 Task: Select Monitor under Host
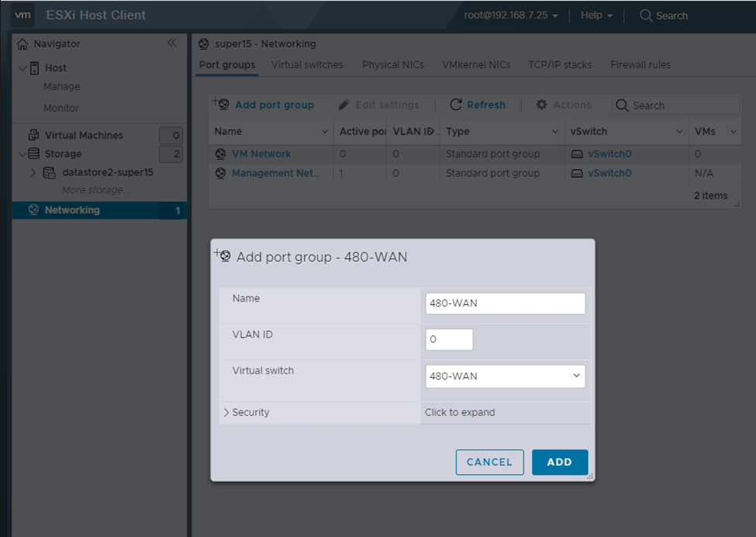(60, 108)
